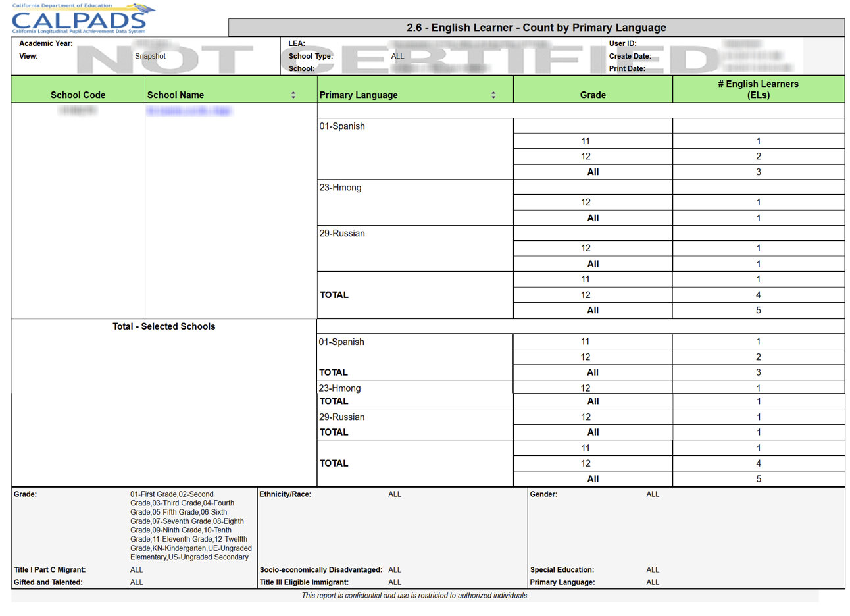Click '01-Spanish' under Total - Selected Schools

coord(341,342)
